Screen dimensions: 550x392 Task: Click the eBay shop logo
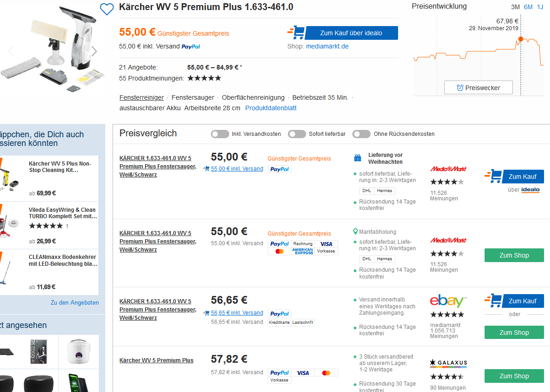[x=448, y=301]
